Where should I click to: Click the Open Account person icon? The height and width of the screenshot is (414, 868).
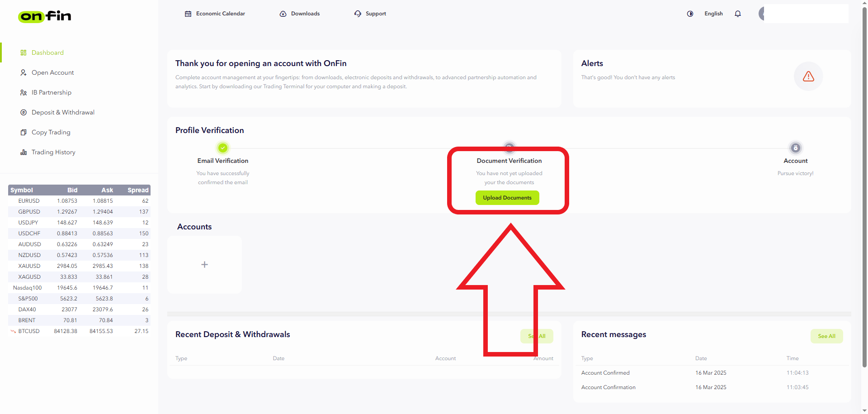coord(24,73)
